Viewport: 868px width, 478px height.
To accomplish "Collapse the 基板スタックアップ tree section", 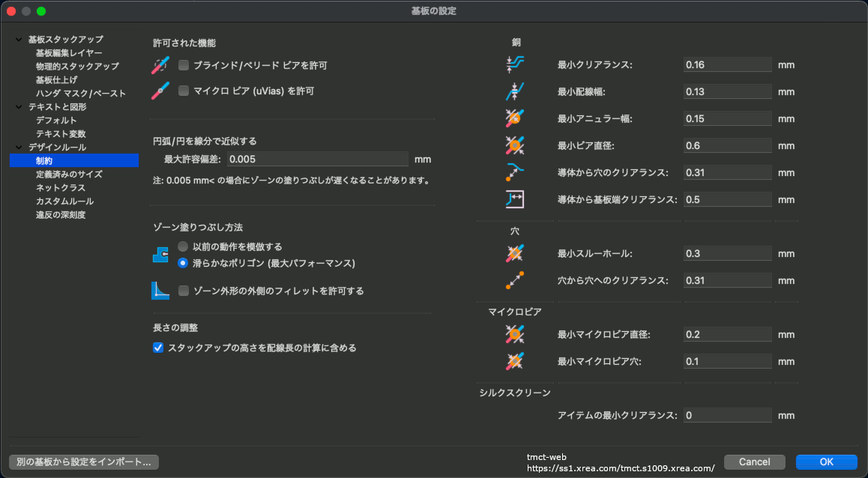I will pos(19,39).
